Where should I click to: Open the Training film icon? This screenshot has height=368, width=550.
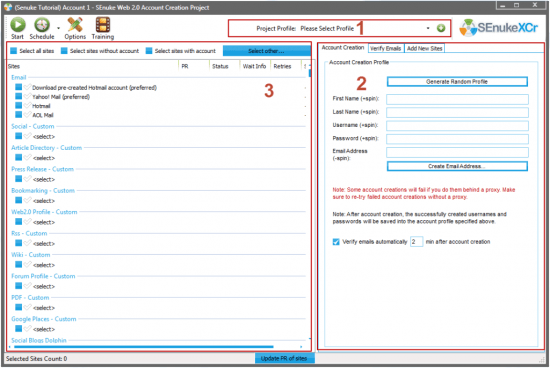103,25
